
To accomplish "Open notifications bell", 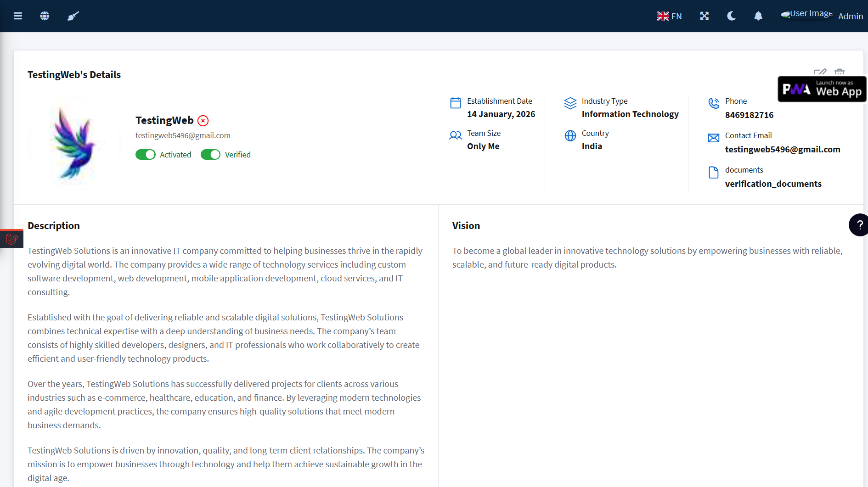I will coord(758,16).
